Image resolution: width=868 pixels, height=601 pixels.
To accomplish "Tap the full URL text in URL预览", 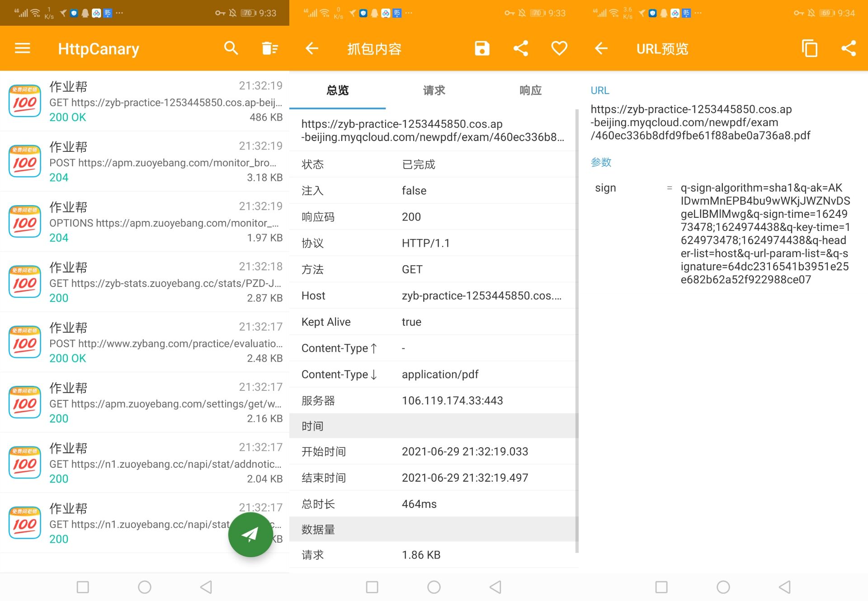I will tap(700, 122).
